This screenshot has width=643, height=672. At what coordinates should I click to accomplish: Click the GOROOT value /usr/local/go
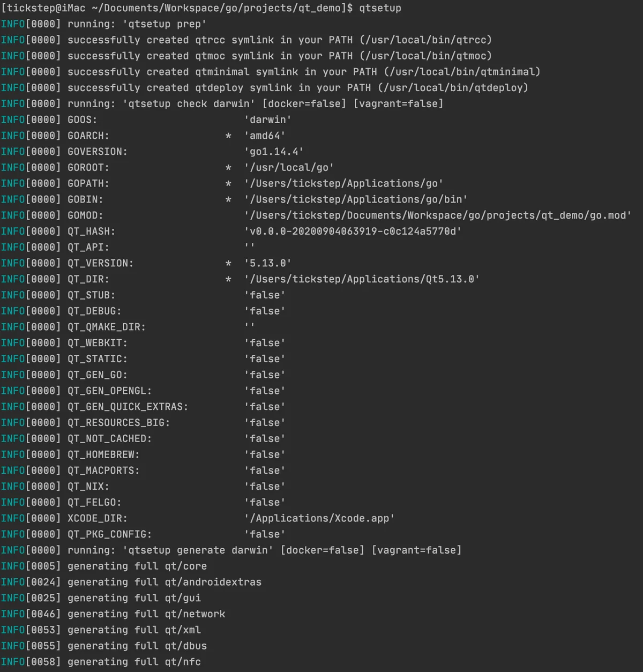click(289, 167)
